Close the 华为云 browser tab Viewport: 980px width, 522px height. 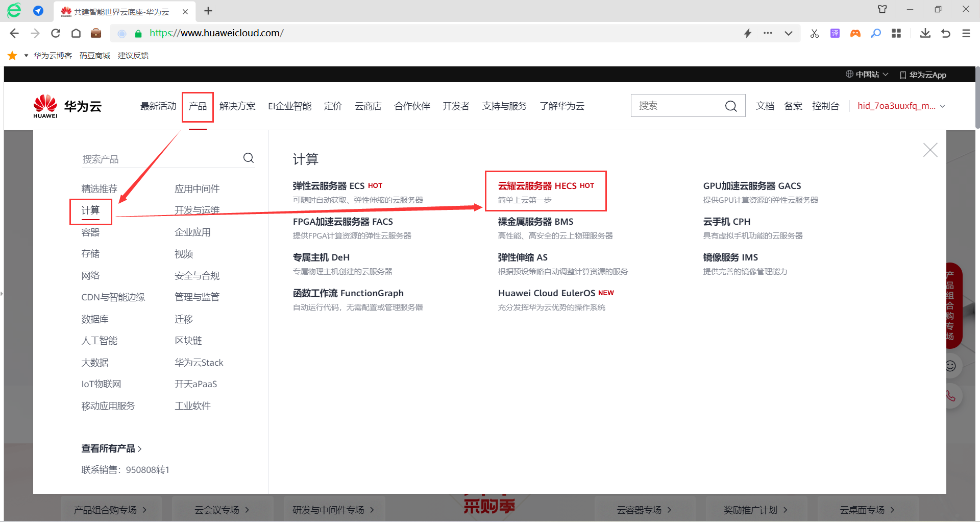tap(185, 11)
